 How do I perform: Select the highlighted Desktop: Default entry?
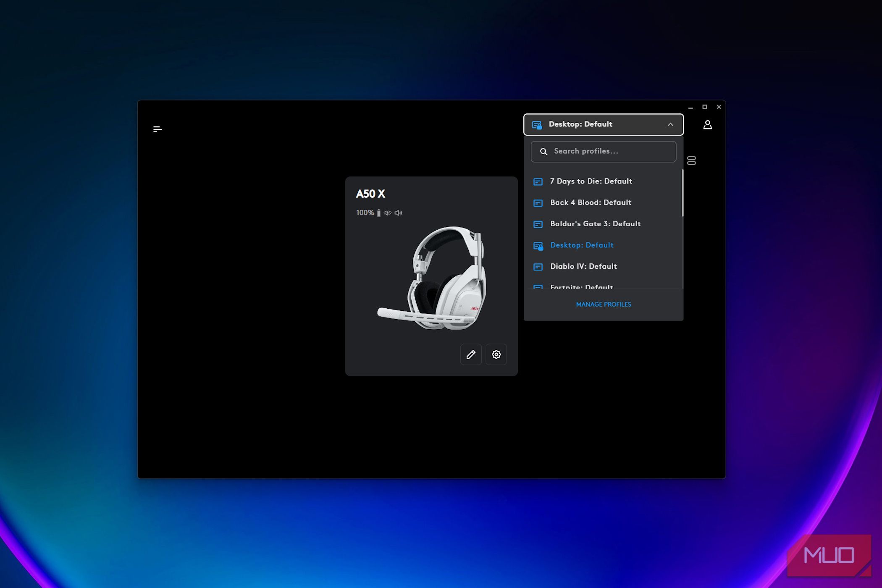(x=582, y=245)
